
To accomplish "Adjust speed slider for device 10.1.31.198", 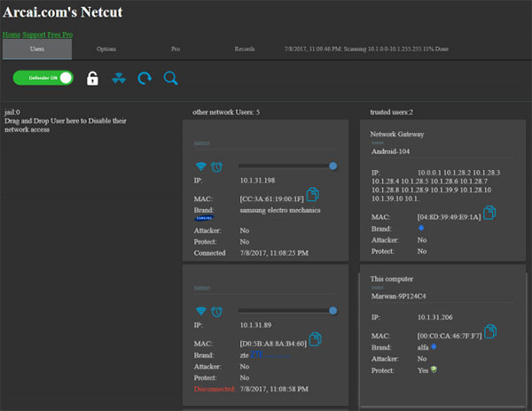I will 287,166.
